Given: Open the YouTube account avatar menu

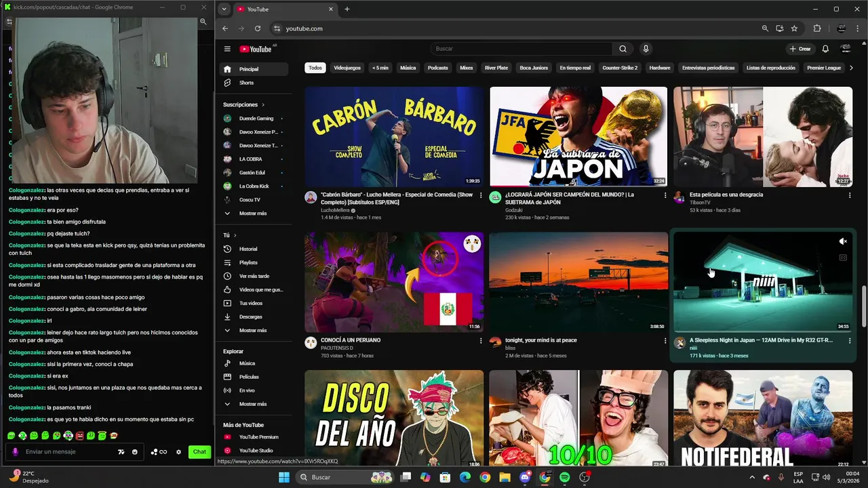Looking at the screenshot, I should (x=846, y=49).
